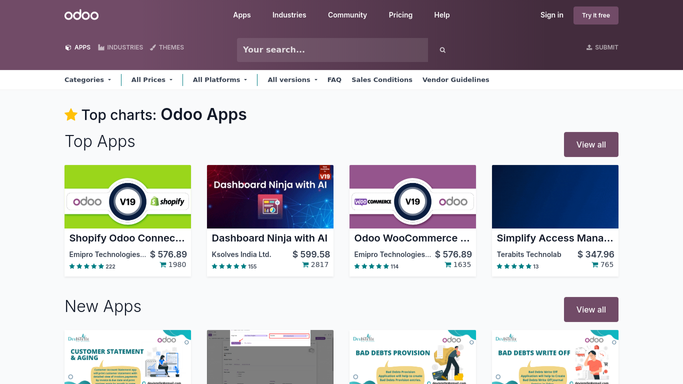The height and width of the screenshot is (384, 683).
Task: Click cart icon next to 765
Action: click(595, 265)
